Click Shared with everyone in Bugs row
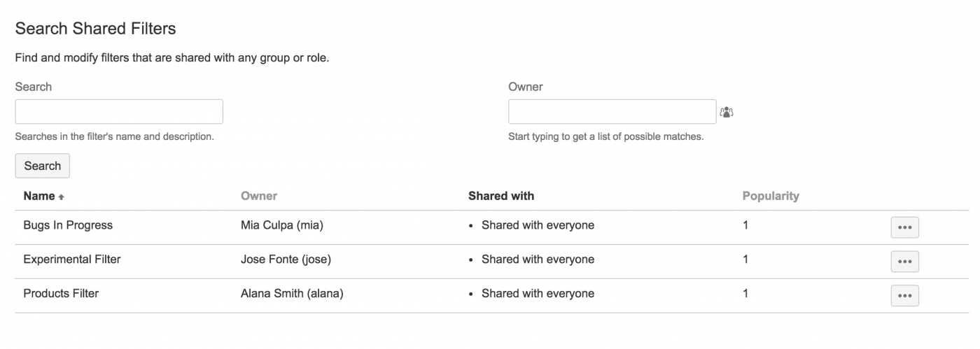 coord(538,225)
